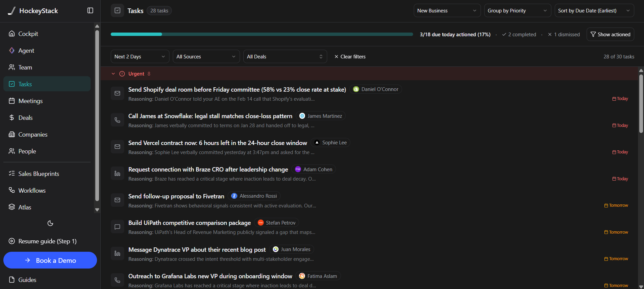Click the HockeyStack logo icon
Viewport: 644px width, 289px height.
(12, 11)
